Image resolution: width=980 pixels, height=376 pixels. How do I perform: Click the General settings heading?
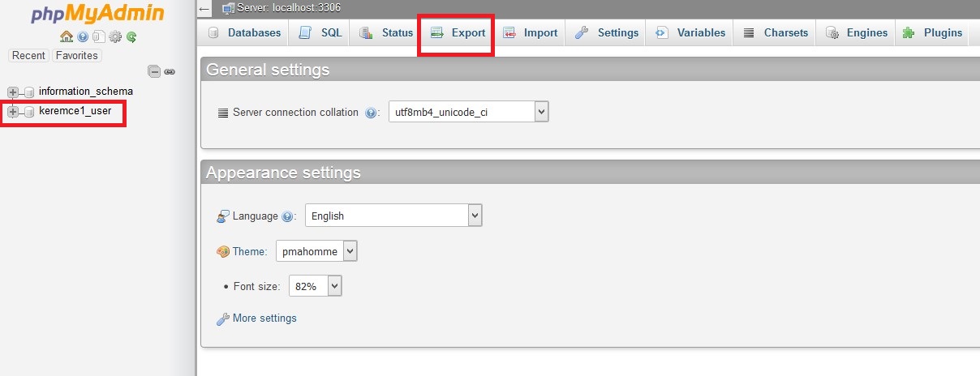268,70
